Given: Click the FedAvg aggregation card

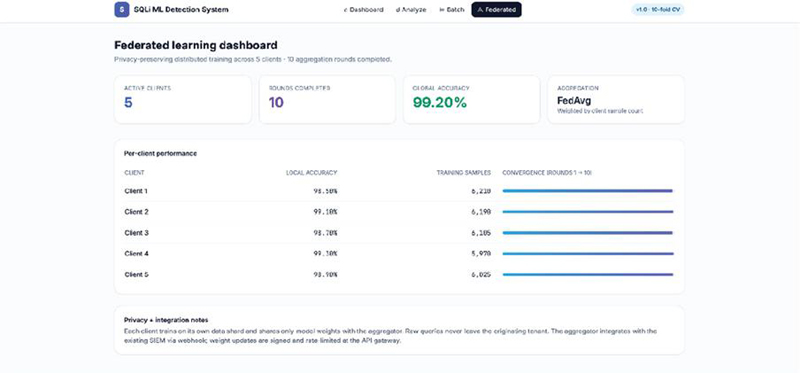Looking at the screenshot, I should click(616, 100).
